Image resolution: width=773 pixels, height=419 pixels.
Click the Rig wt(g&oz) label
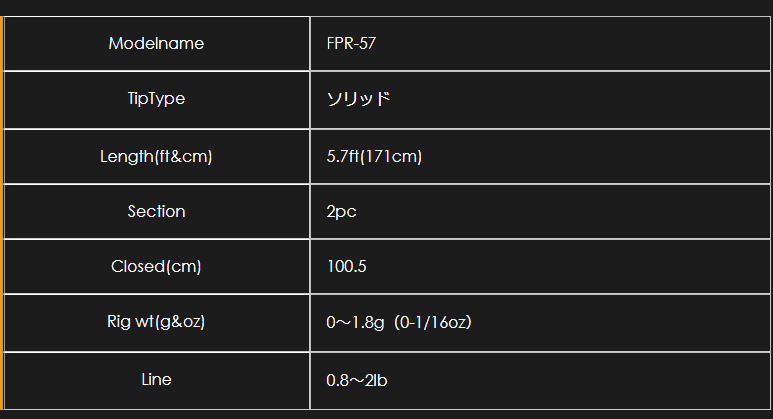click(x=156, y=321)
